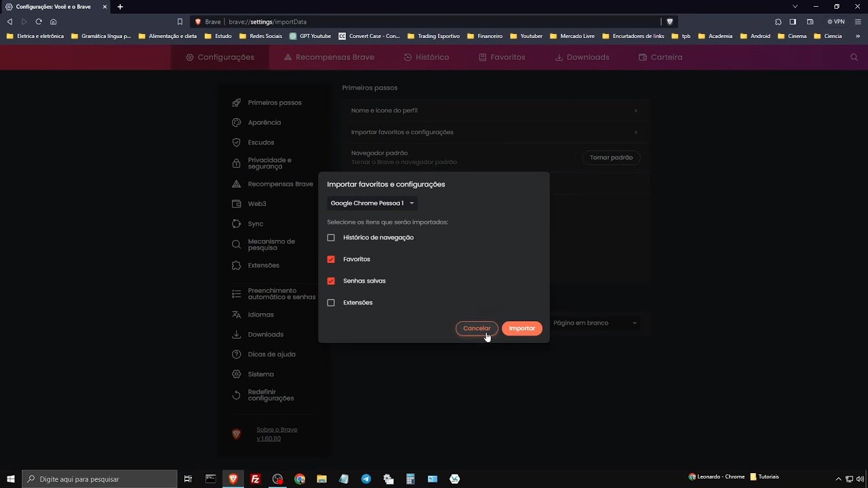The height and width of the screenshot is (488, 868).
Task: Show more bookmarks with double chevron
Action: pyautogui.click(x=857, y=36)
